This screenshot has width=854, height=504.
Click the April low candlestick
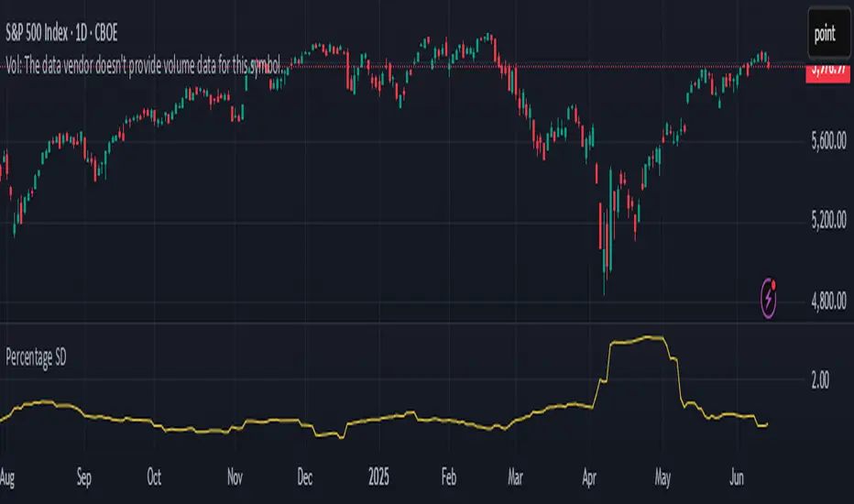point(604,272)
